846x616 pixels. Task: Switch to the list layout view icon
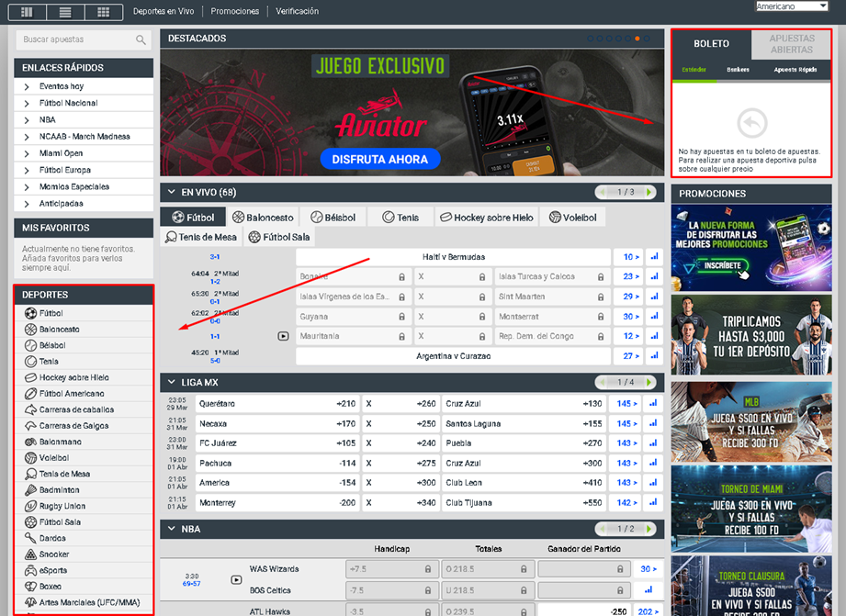point(65,12)
